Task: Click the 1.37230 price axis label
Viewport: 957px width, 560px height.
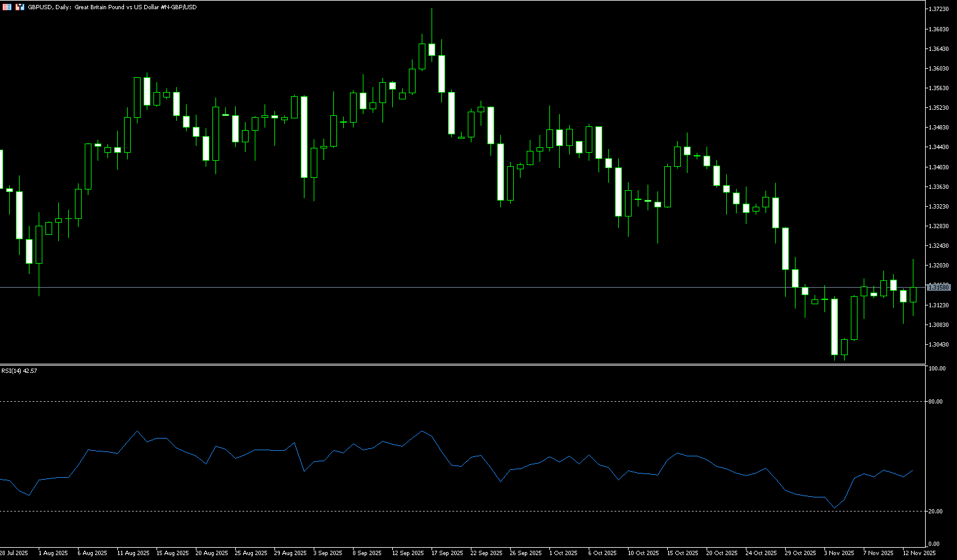Action: point(938,9)
